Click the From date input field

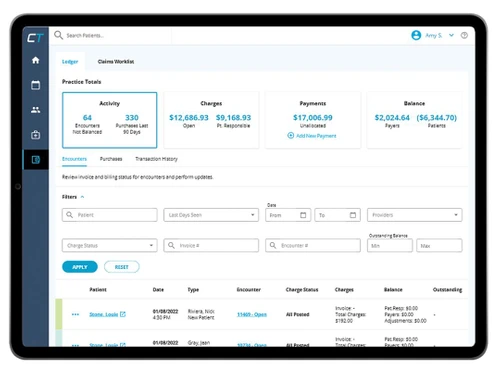(x=288, y=215)
